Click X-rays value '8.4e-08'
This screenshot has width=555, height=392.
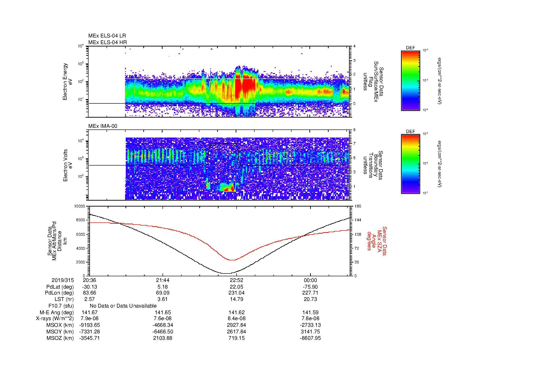click(x=236, y=318)
